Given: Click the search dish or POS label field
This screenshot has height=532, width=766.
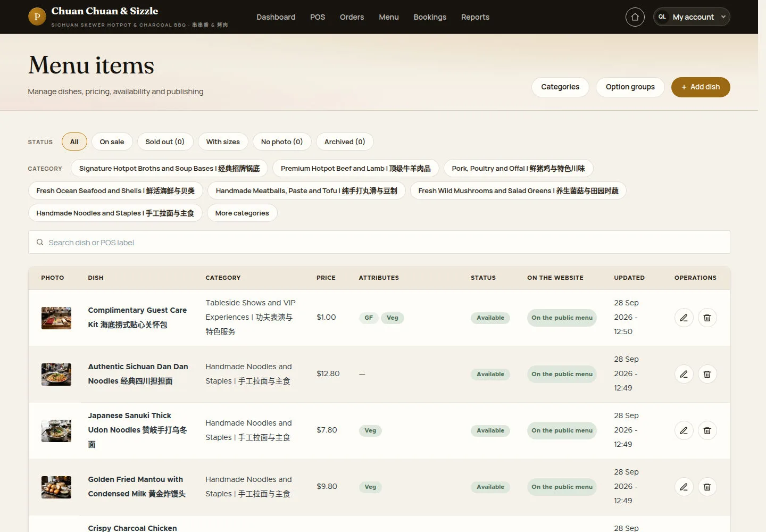Looking at the screenshot, I should click(379, 242).
